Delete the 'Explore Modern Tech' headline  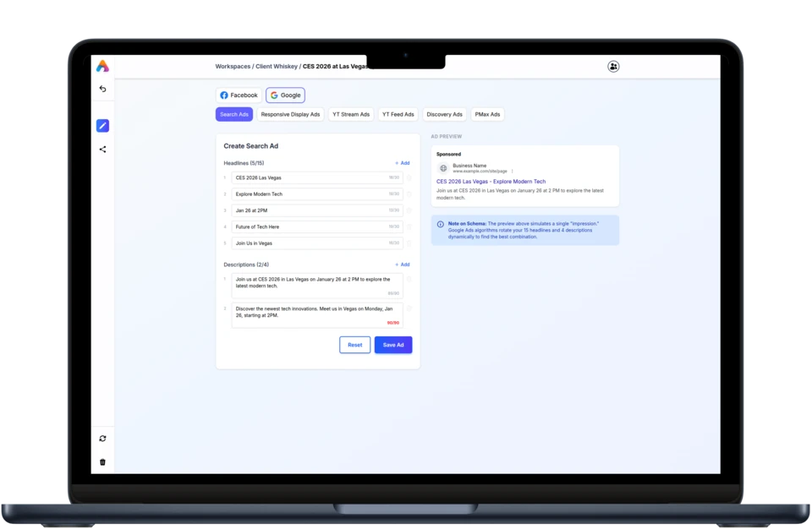[409, 194]
